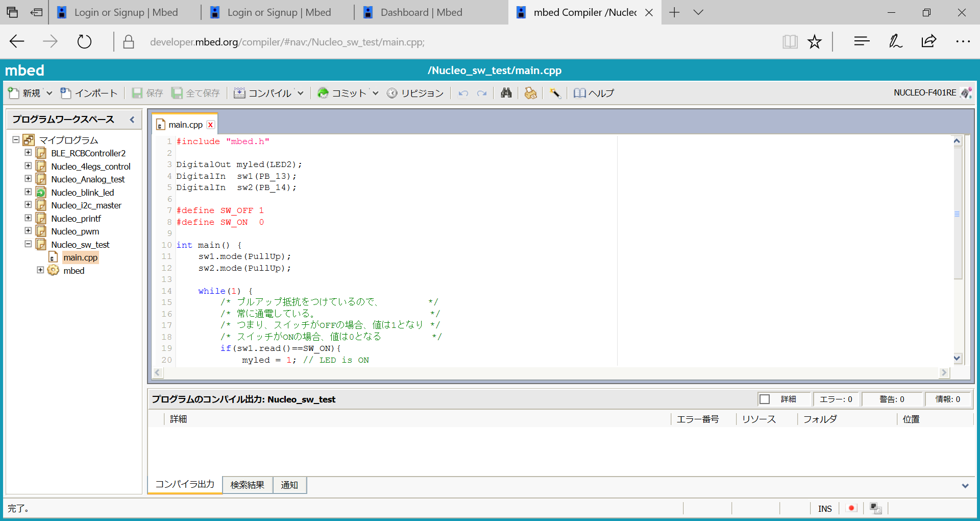Viewport: 980px width, 521px height.
Task: Expand the mbed library node
Action: coord(40,270)
